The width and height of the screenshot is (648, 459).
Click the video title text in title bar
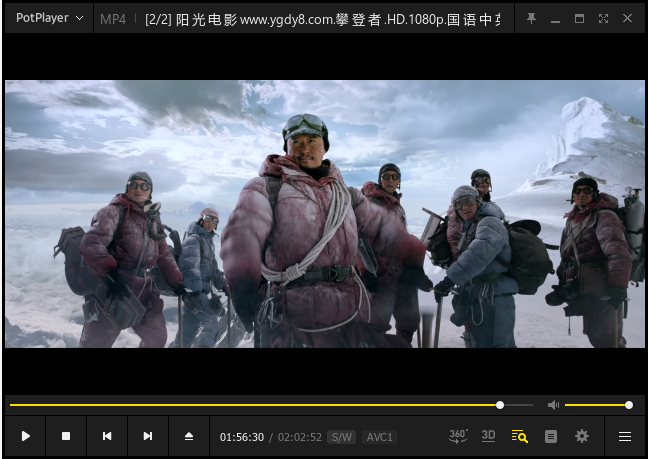(322, 19)
